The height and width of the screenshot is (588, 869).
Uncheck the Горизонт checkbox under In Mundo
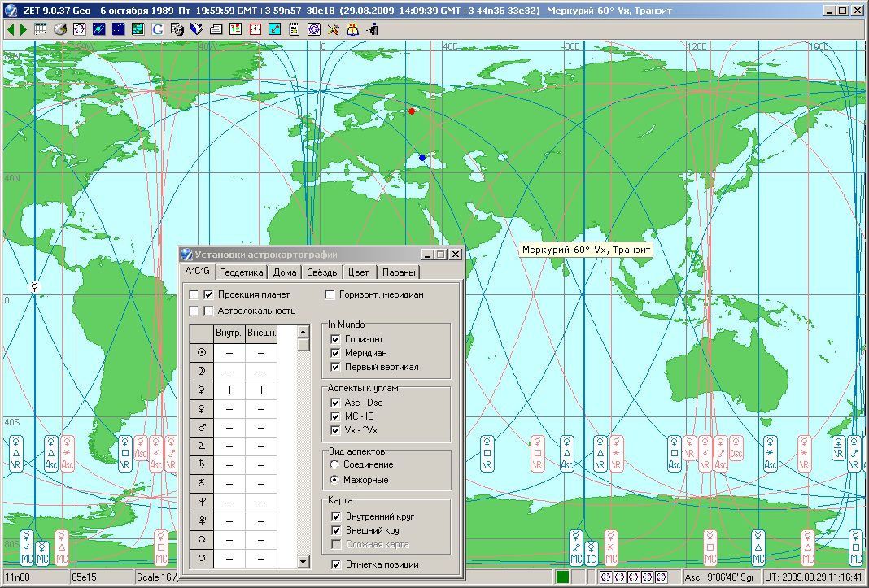click(x=334, y=339)
